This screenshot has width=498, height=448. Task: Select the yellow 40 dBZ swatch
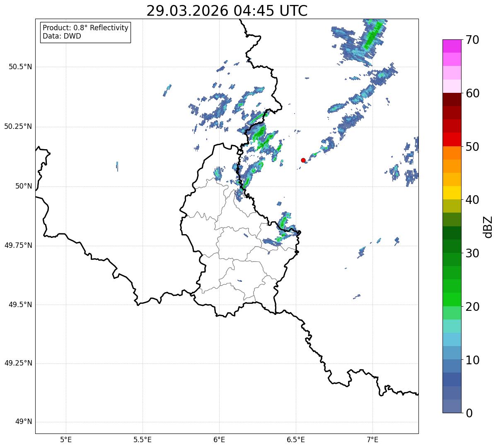coord(452,193)
